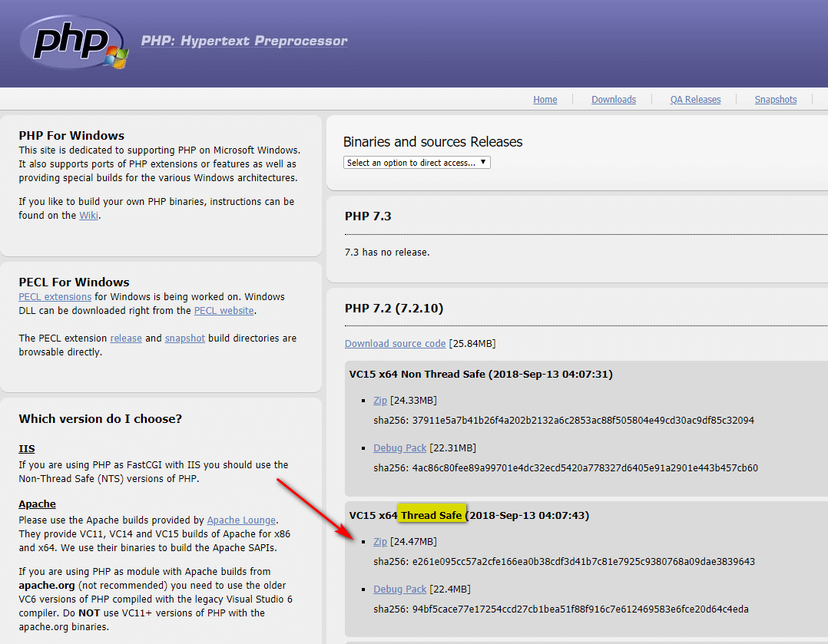This screenshot has height=644, width=828.
Task: Download the Thread Safe Zip file
Action: [x=380, y=542]
